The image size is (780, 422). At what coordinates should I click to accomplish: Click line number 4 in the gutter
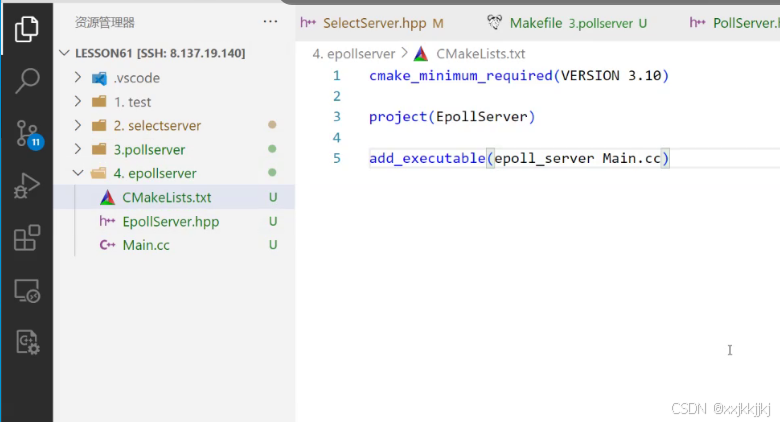pos(337,138)
